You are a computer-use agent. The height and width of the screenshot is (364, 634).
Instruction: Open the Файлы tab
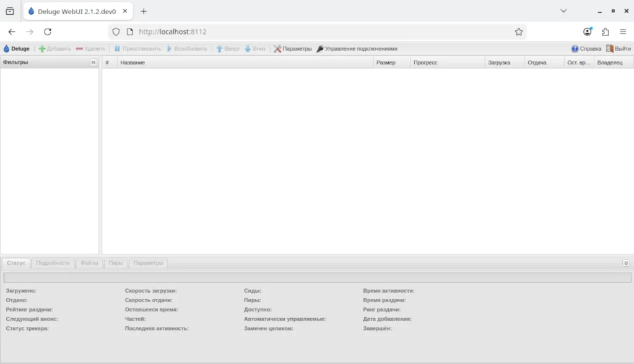[89, 263]
